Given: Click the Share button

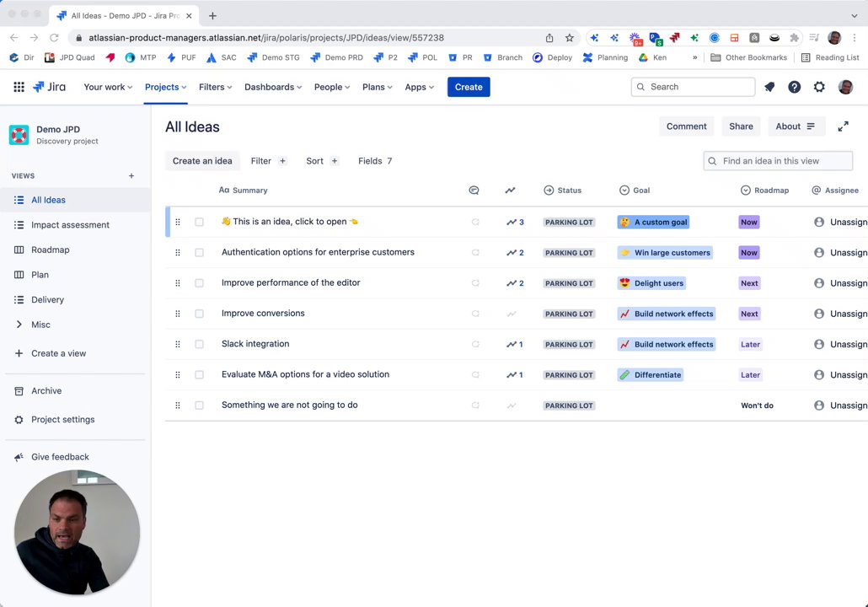Looking at the screenshot, I should click(x=741, y=126).
